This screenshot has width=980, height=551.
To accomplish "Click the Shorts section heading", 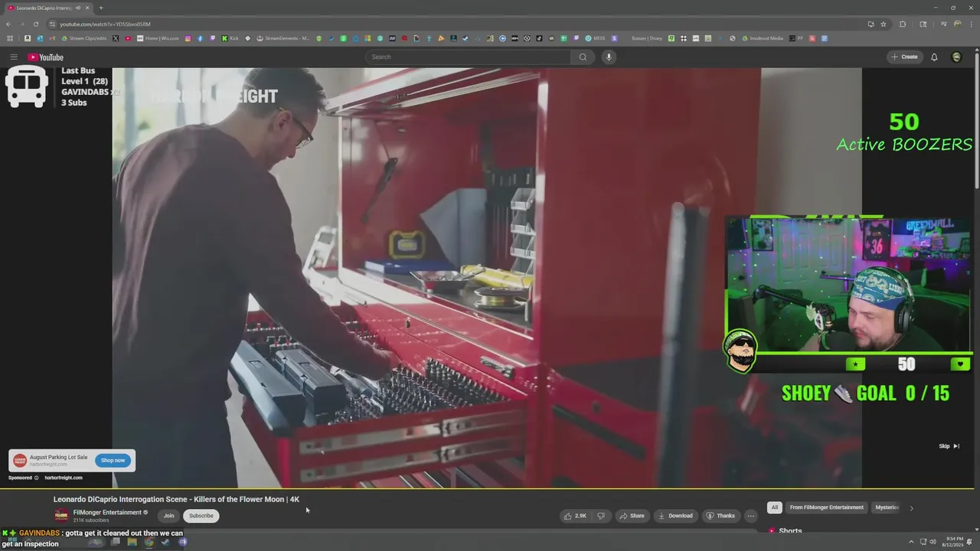I will coord(790,531).
